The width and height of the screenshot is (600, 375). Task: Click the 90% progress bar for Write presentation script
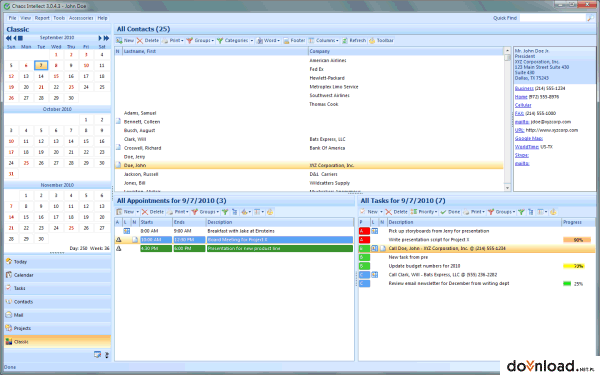[577, 240]
